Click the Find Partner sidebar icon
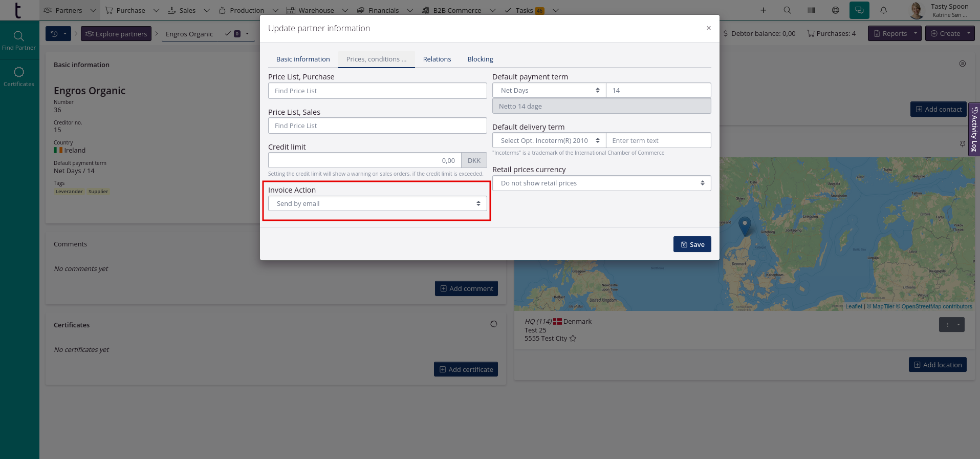The width and height of the screenshot is (980, 459). click(x=18, y=40)
